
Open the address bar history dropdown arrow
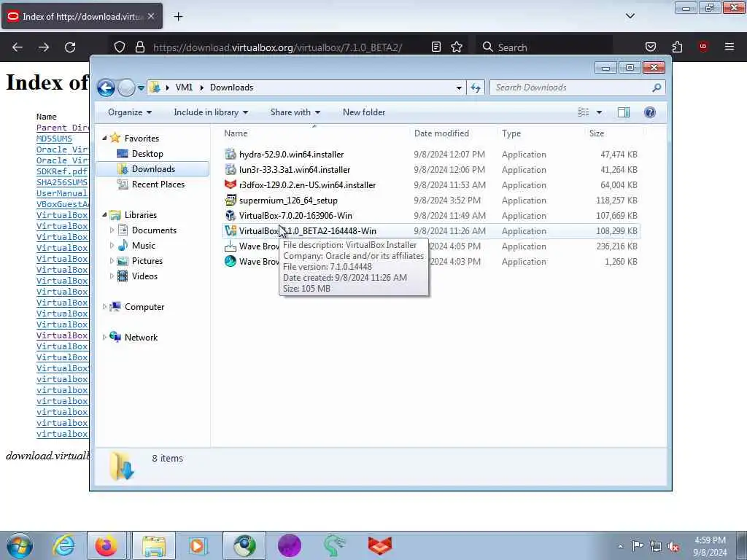click(x=459, y=87)
